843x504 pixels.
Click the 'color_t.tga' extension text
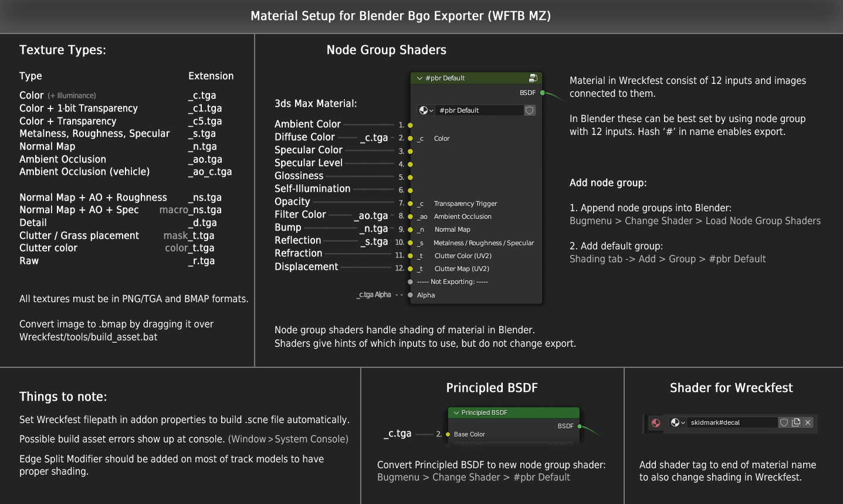pyautogui.click(x=189, y=248)
